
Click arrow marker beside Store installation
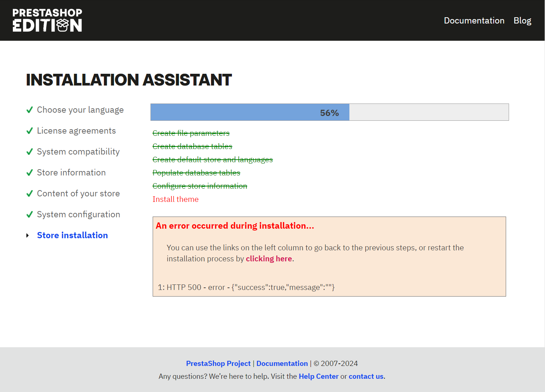pos(28,235)
